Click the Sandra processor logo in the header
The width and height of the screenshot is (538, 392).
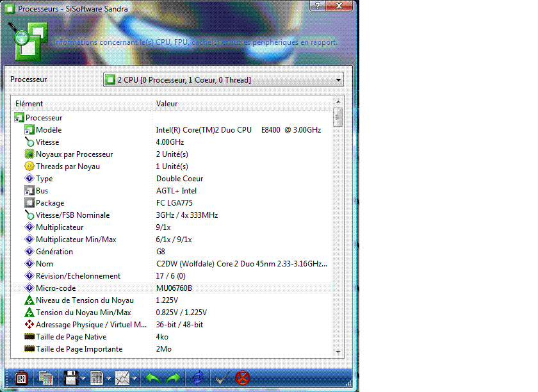(x=28, y=41)
